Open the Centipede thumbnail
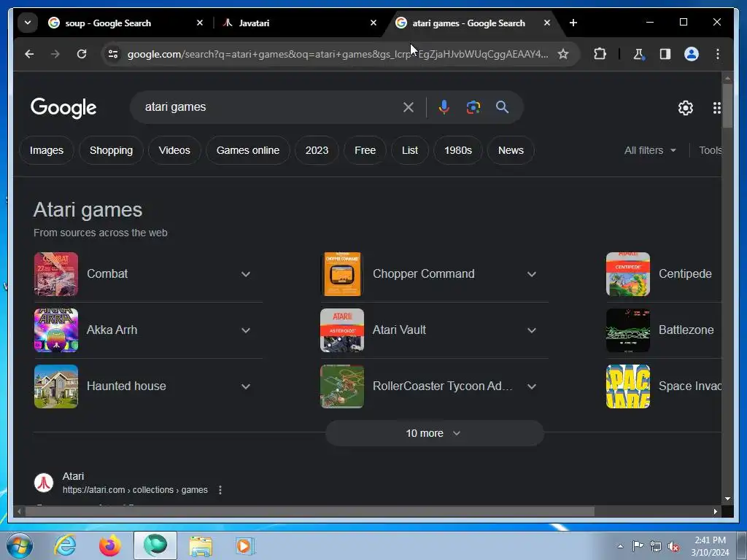This screenshot has height=560, width=747. [x=628, y=274]
